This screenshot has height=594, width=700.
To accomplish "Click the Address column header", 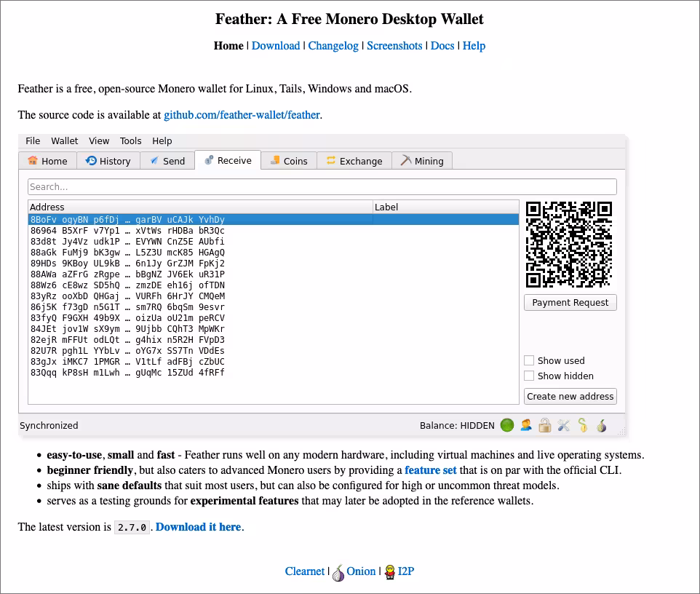I will [200, 207].
